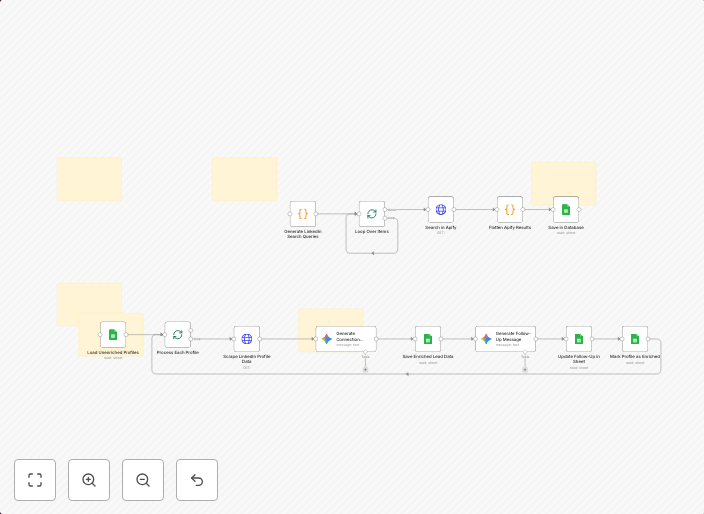The image size is (704, 514).
Task: Select the Process Each Profile loop node
Action: [177, 334]
